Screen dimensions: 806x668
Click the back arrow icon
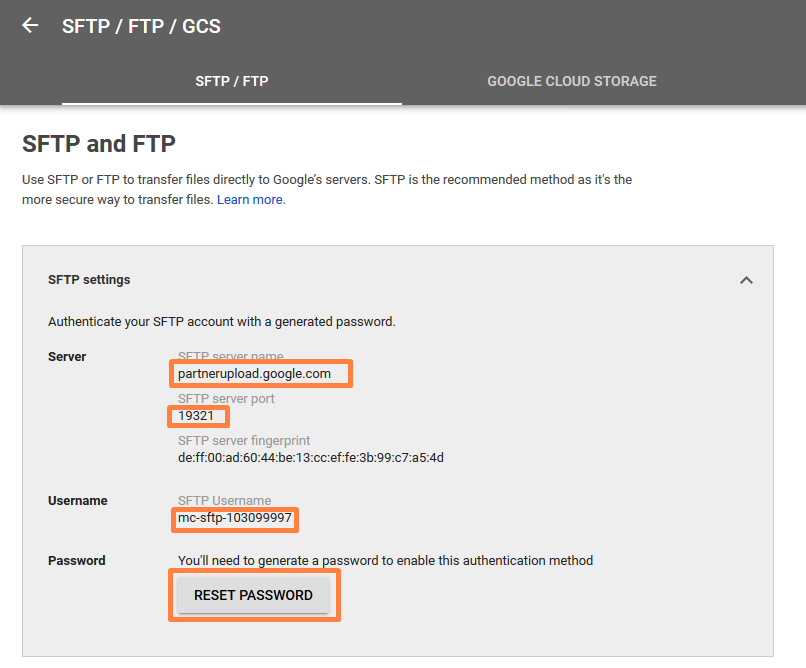[30, 26]
